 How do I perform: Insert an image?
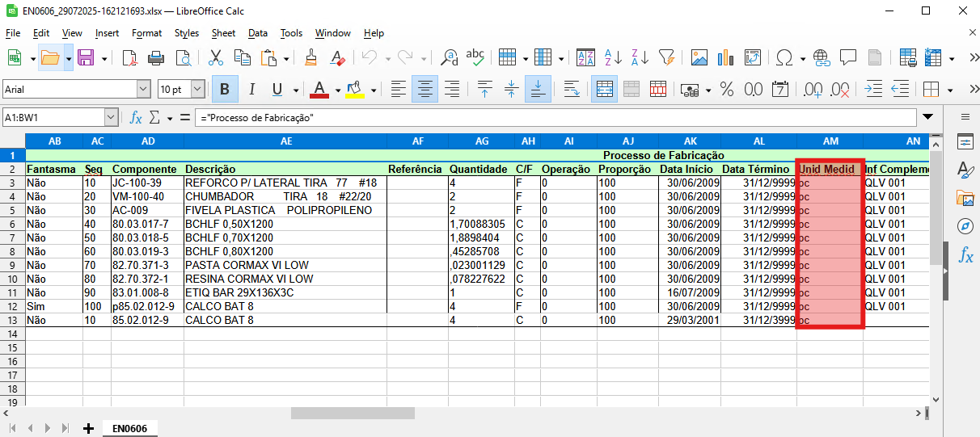pos(699,58)
